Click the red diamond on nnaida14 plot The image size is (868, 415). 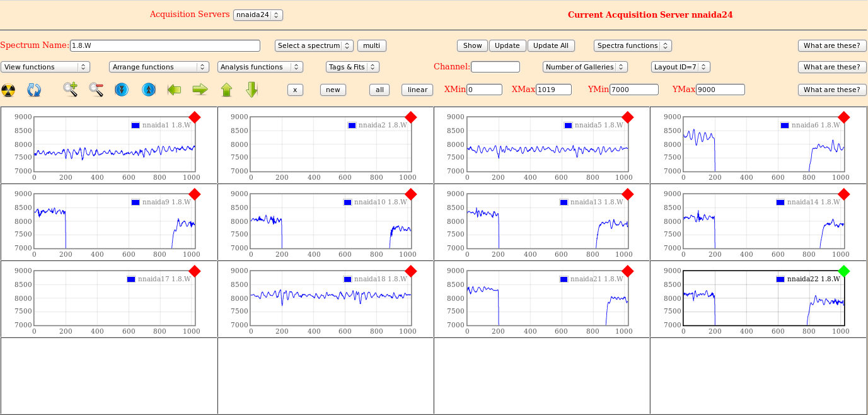844,194
